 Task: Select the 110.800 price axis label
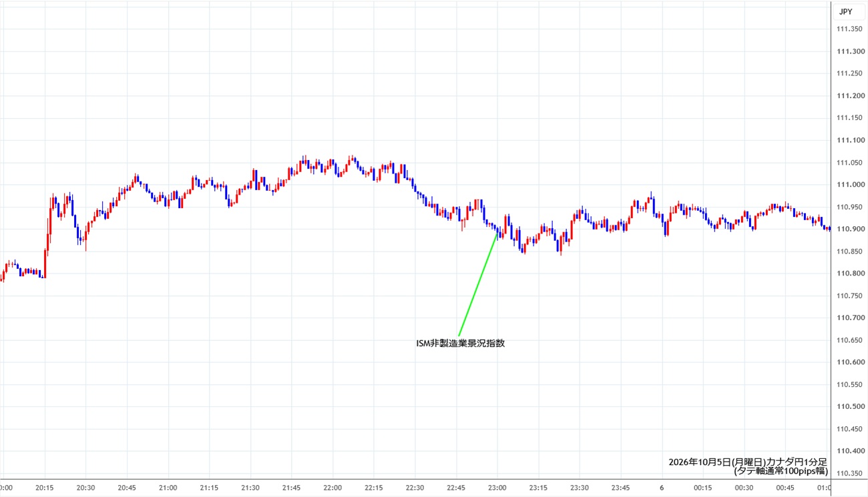pos(849,274)
